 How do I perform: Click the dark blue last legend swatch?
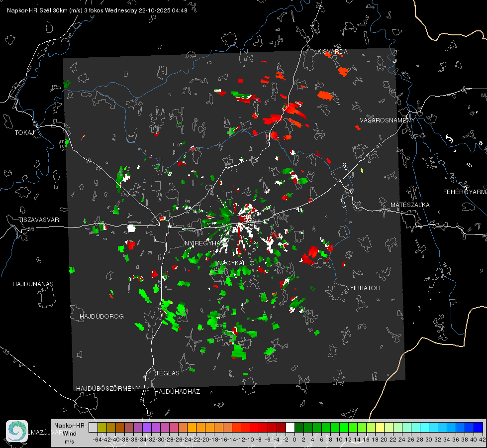click(479, 428)
